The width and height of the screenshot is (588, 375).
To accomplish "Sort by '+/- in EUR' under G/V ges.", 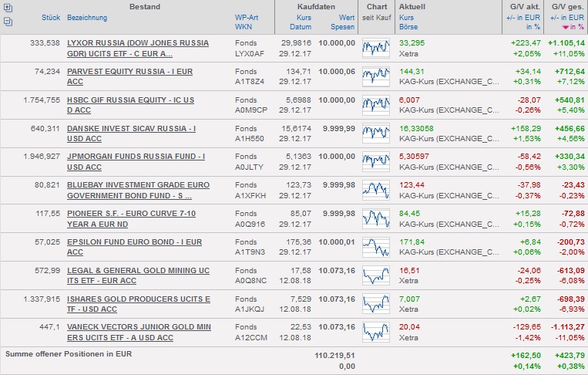I will 567,18.
